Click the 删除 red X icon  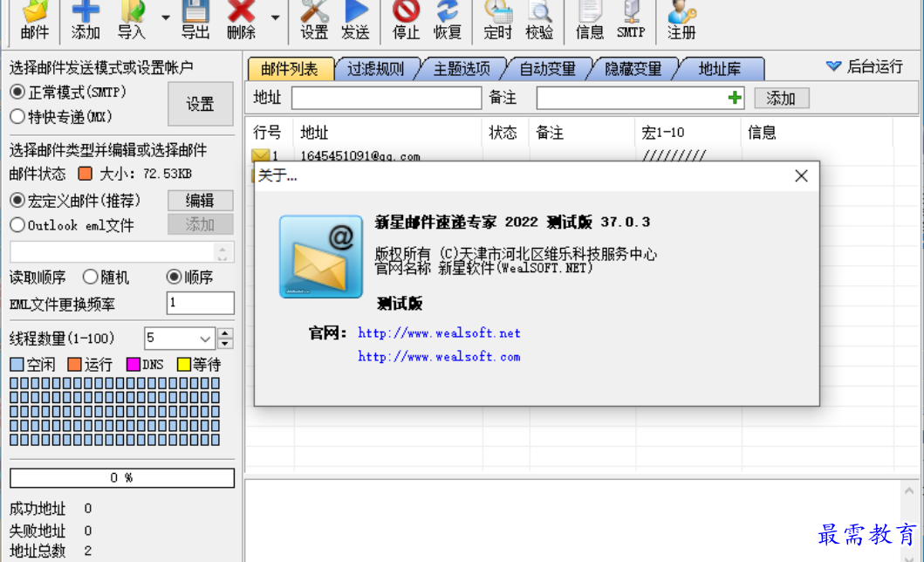[241, 21]
